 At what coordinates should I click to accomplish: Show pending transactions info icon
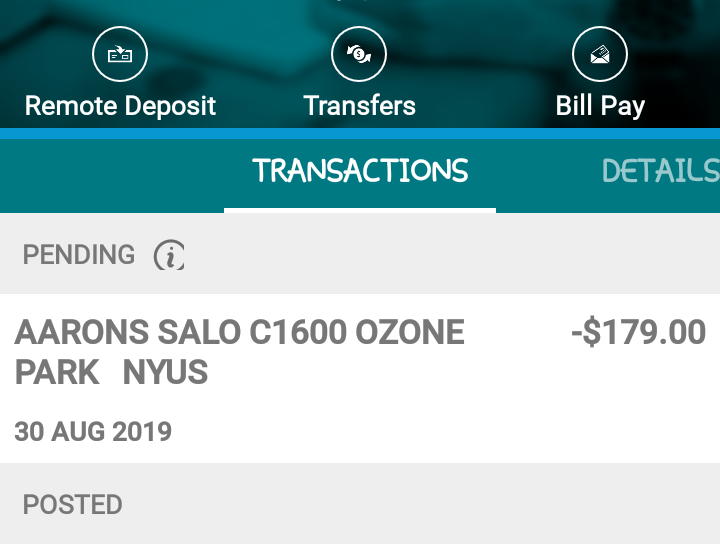(169, 256)
